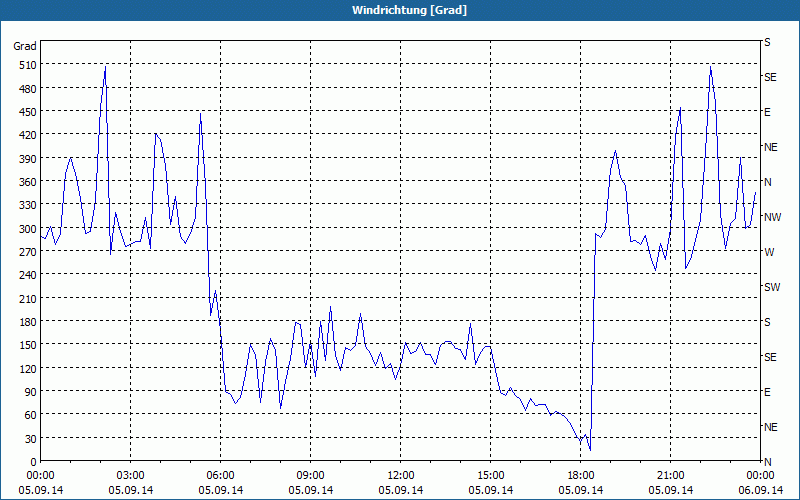800x500 pixels.
Task: Click the 21:00 x-axis time label
Action: [x=670, y=476]
